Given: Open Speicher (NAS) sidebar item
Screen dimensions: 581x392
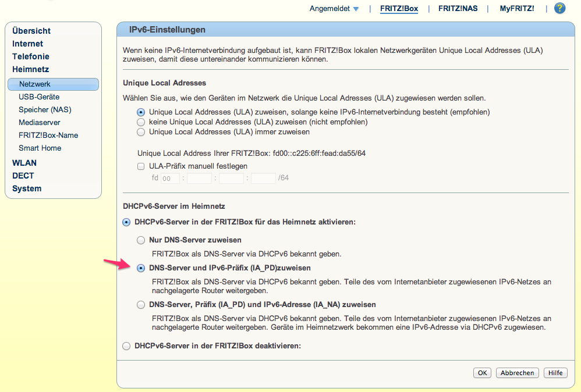Looking at the screenshot, I should (45, 109).
